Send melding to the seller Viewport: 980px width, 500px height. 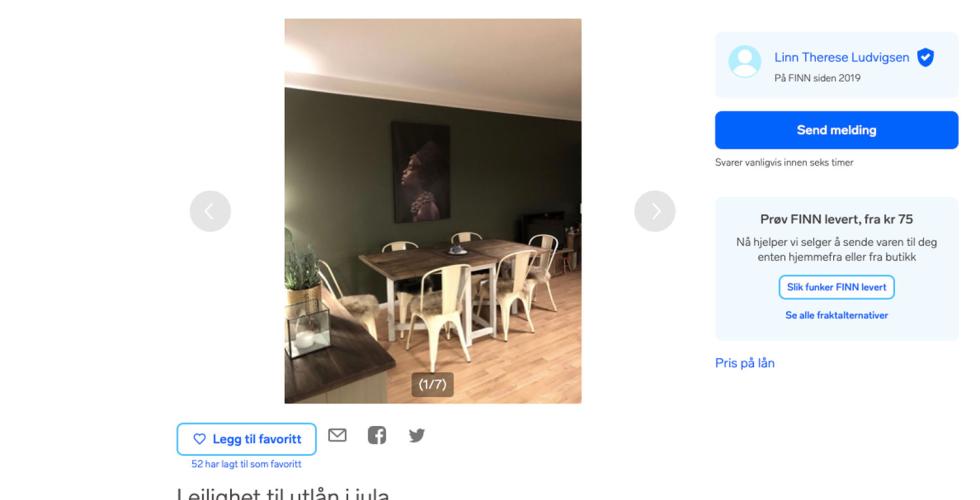click(x=836, y=130)
